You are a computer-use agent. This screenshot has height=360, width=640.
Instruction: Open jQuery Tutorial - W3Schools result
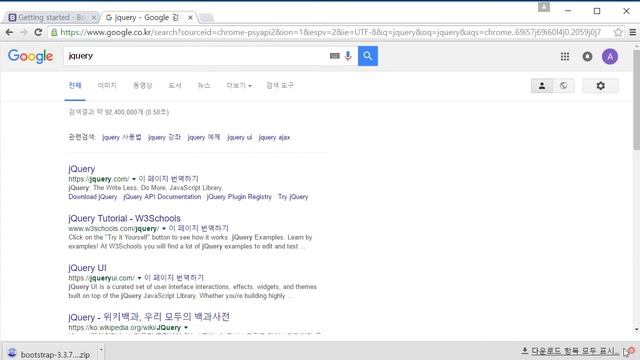click(124, 218)
